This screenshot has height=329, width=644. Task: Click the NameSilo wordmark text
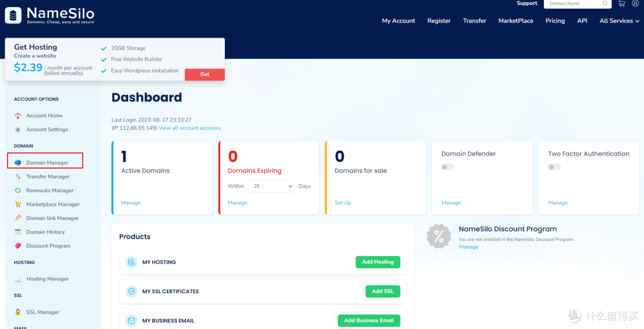pos(61,13)
